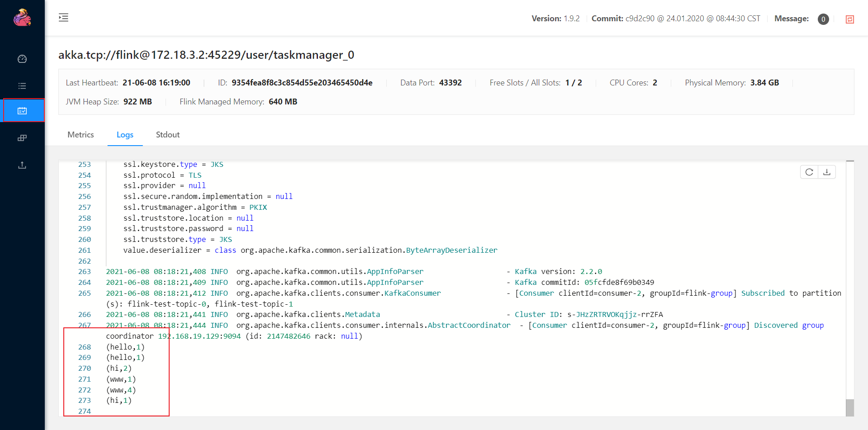
Task: Click Free Slots value 1 / 2
Action: point(574,83)
